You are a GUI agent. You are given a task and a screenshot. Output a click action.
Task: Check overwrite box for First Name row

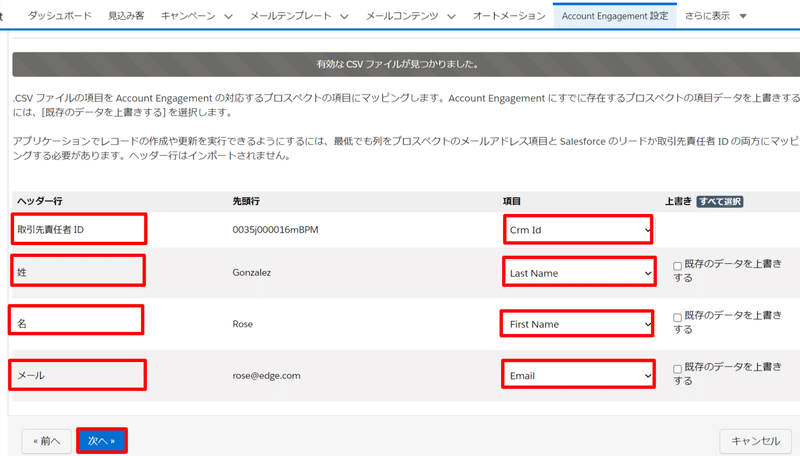coord(678,317)
